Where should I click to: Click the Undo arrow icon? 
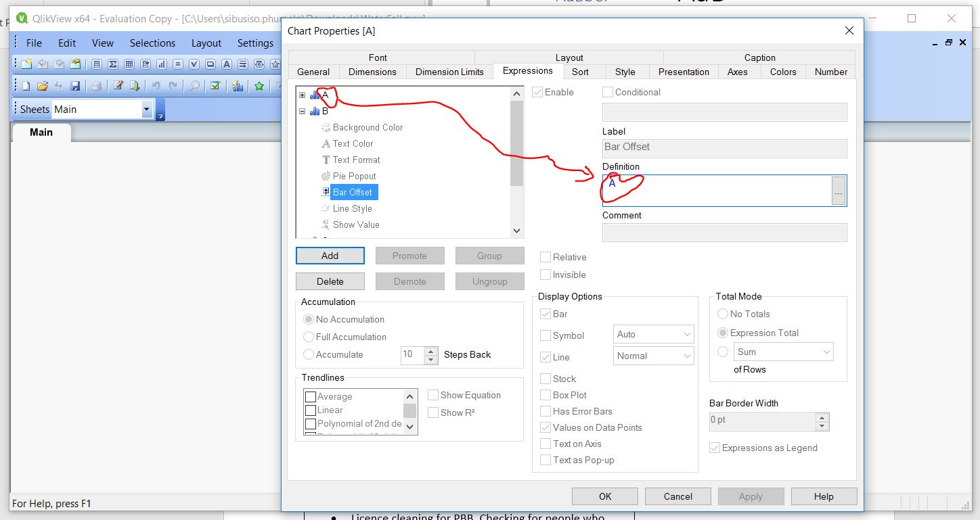pyautogui.click(x=156, y=86)
